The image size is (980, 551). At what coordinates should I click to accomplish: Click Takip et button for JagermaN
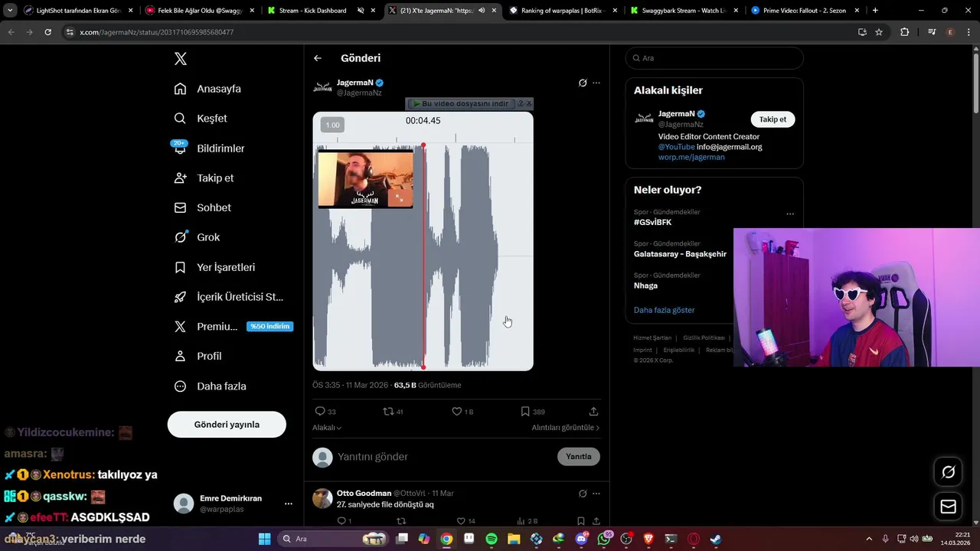(x=773, y=119)
